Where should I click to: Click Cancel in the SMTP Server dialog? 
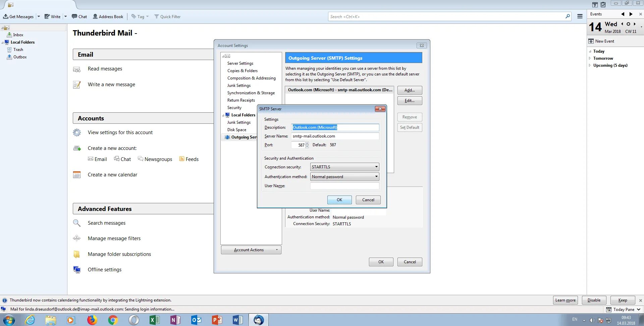click(368, 200)
